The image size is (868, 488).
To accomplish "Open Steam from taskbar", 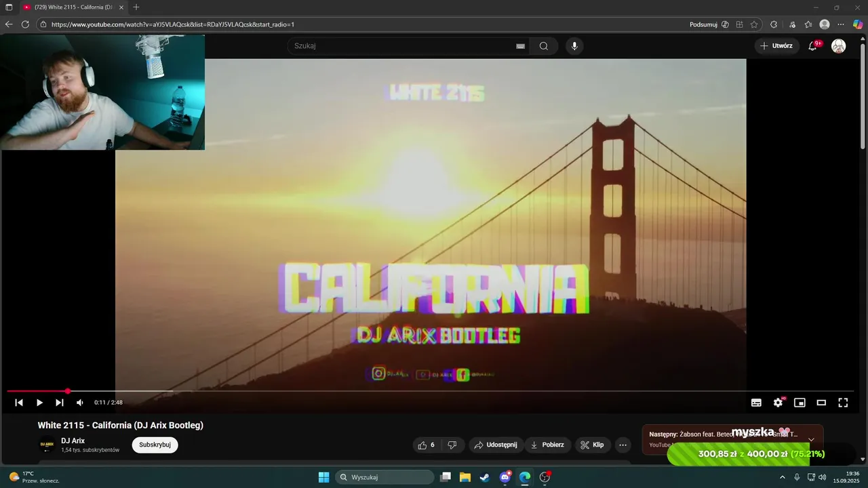I will point(485,477).
